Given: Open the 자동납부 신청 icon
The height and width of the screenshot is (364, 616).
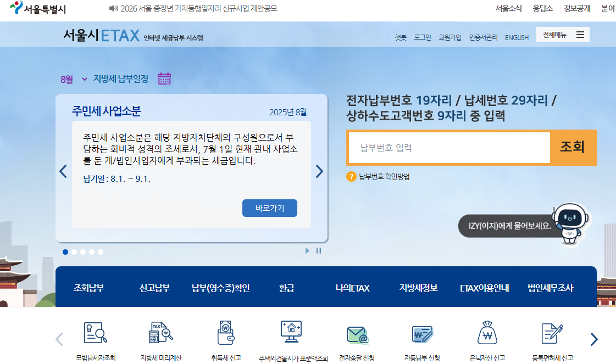Looking at the screenshot, I should click(x=423, y=334).
